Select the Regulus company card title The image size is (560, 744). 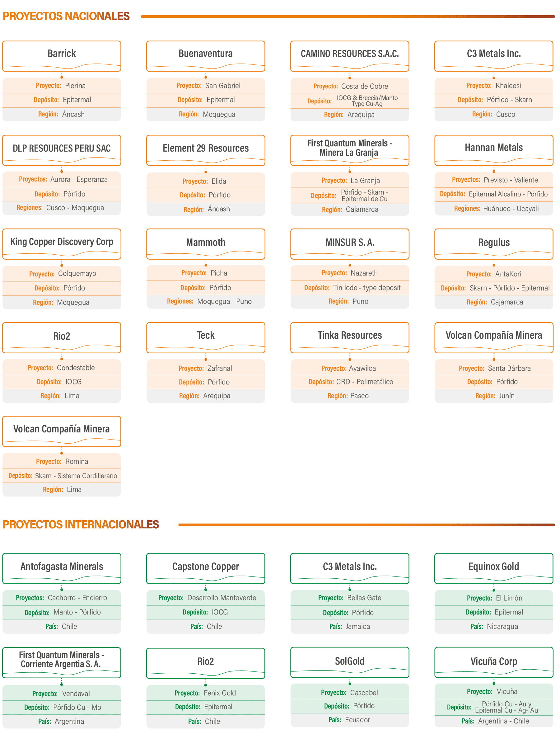click(x=494, y=242)
